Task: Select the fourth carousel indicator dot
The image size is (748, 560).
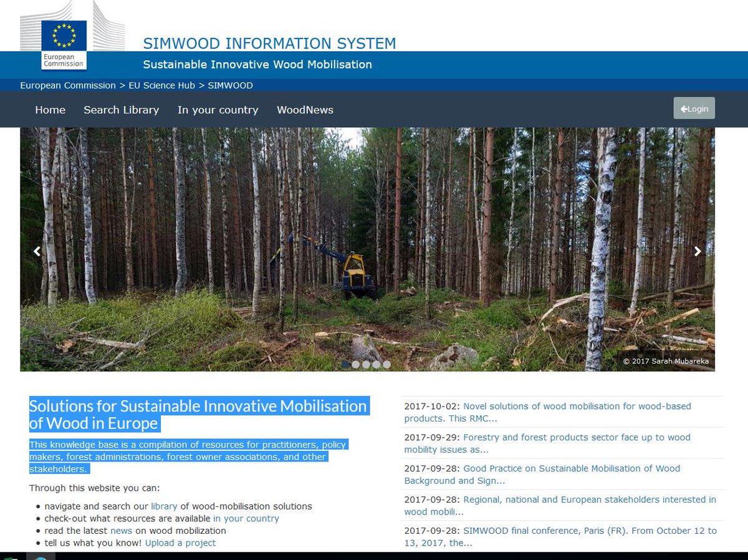Action: (x=376, y=364)
